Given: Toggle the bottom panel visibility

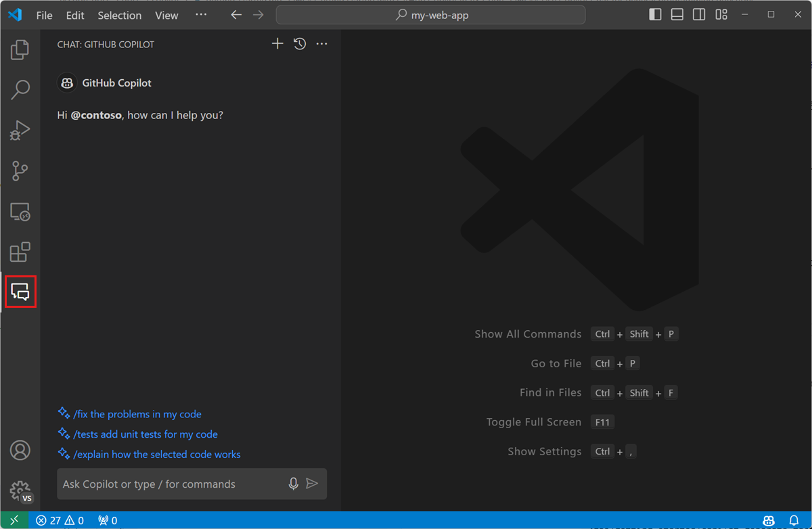Looking at the screenshot, I should tap(676, 14).
